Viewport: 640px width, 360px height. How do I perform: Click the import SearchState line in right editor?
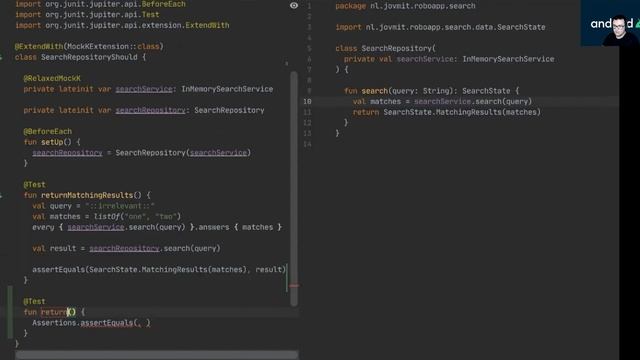pyautogui.click(x=440, y=27)
